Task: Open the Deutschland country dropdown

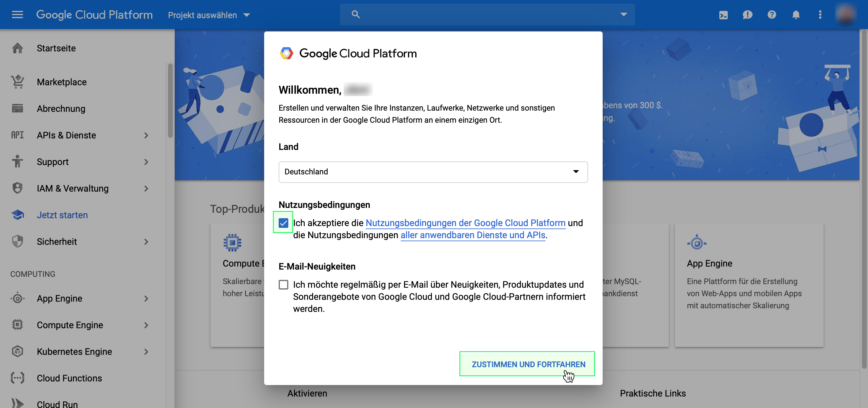Action: tap(433, 172)
